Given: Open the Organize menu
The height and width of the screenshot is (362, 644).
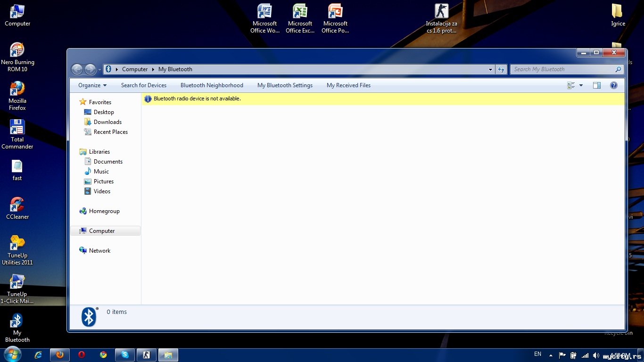Looking at the screenshot, I should (x=92, y=85).
